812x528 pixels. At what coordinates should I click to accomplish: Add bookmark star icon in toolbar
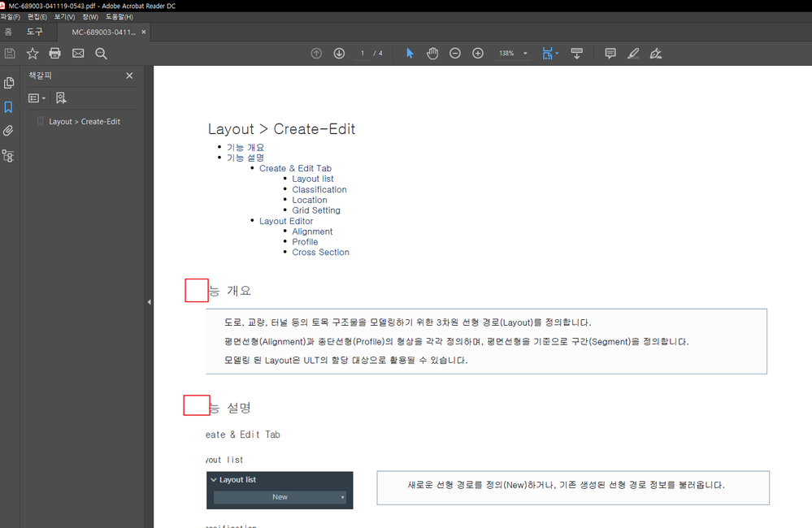click(33, 54)
